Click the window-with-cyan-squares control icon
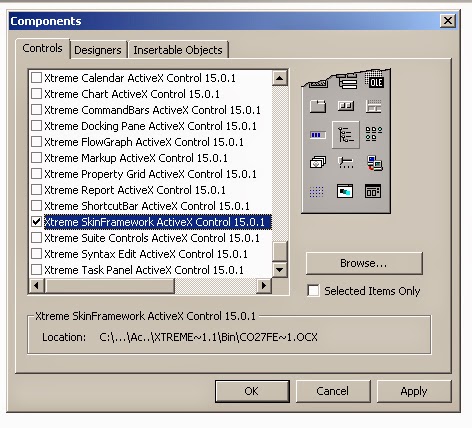 coord(345,191)
